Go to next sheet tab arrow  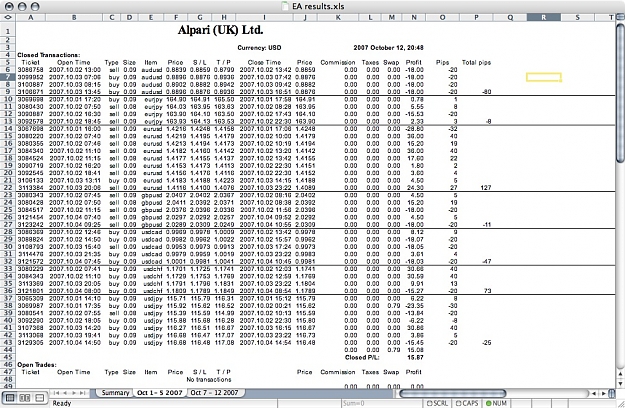[x=74, y=393]
